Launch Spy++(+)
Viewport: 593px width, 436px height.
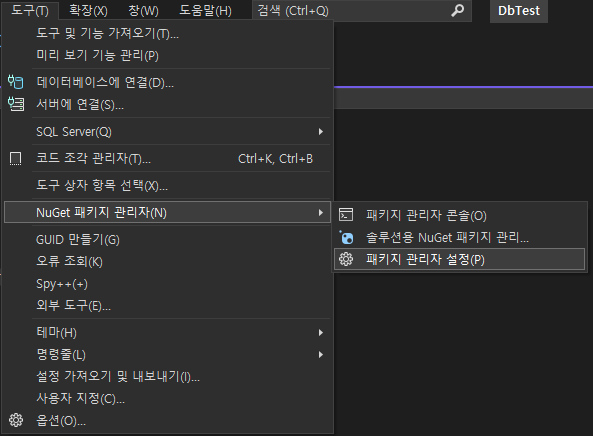point(168,284)
